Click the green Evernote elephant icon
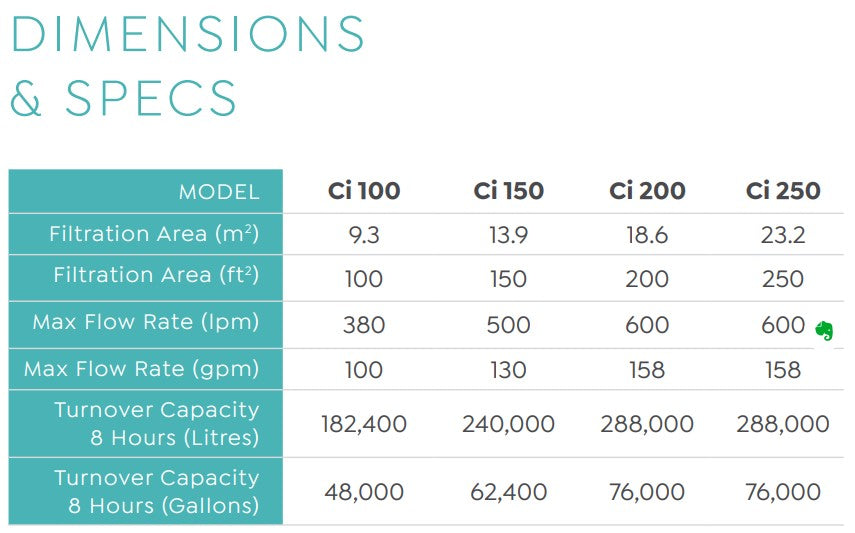The height and width of the screenshot is (533, 855). (824, 330)
